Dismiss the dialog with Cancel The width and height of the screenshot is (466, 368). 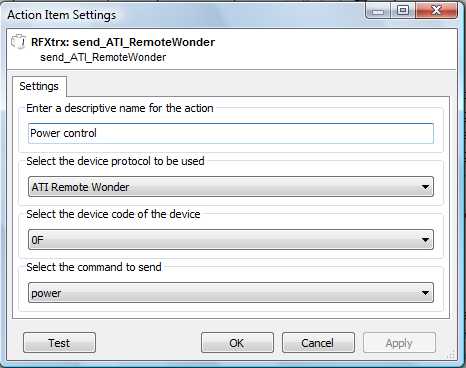(x=318, y=343)
